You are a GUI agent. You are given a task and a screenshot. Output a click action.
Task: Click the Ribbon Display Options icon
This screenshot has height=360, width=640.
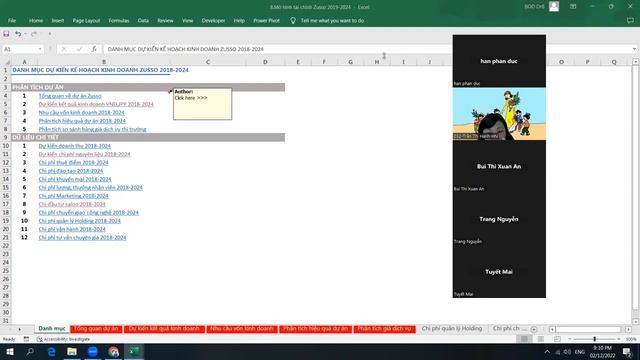coord(573,7)
